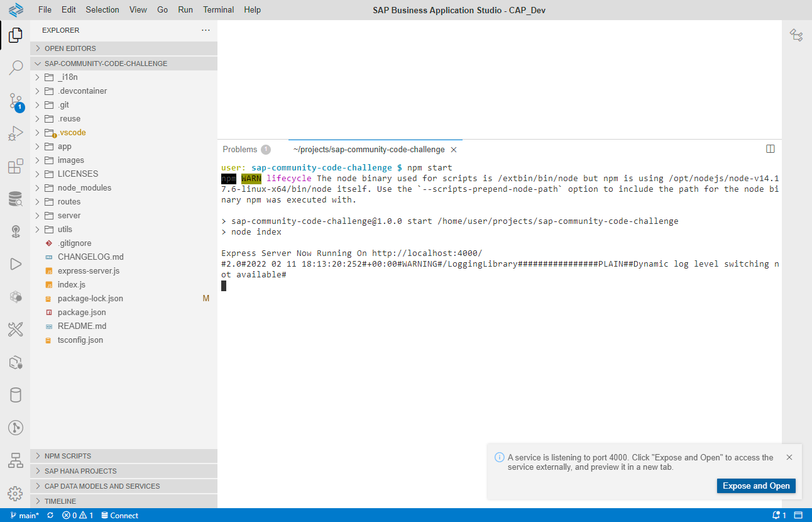Image resolution: width=812 pixels, height=522 pixels.
Task: Open the .gitignore file
Action: coord(124,243)
